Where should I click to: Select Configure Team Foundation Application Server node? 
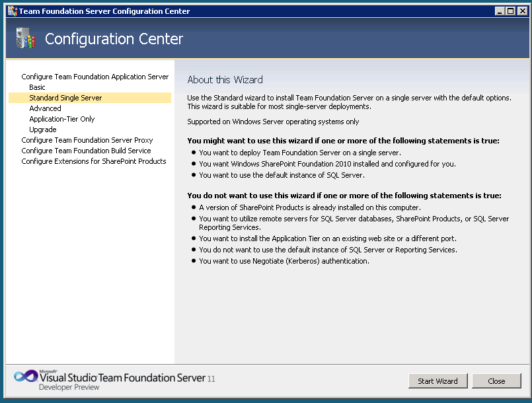pyautogui.click(x=95, y=77)
